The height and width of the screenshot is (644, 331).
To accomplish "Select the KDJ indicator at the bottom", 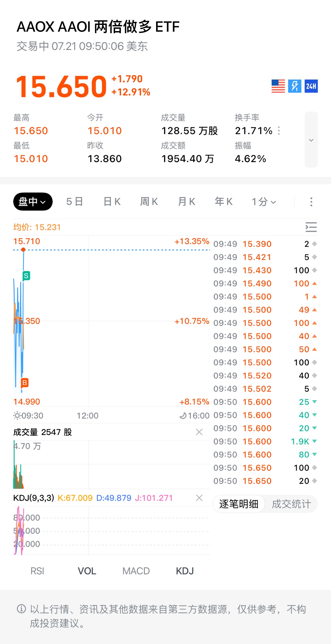I will click(x=185, y=571).
